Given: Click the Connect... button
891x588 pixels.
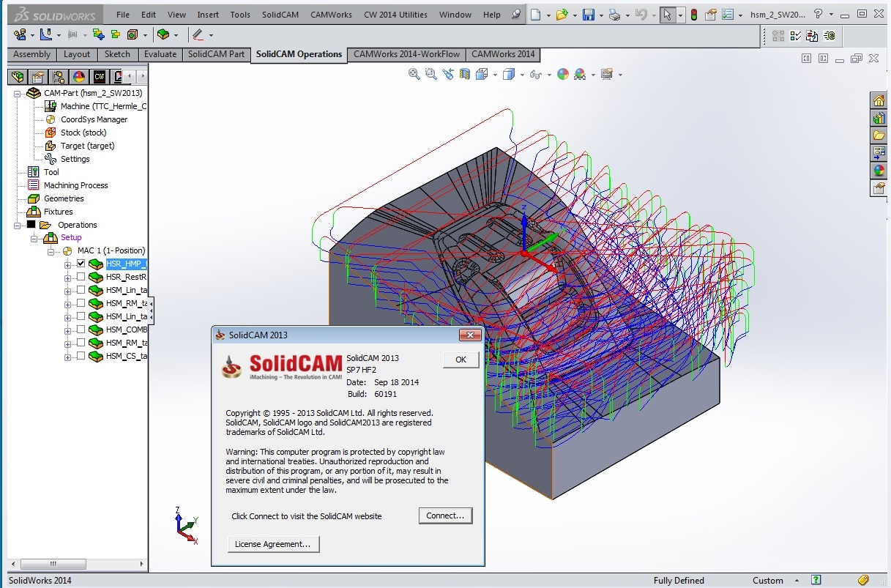Looking at the screenshot, I should coord(445,516).
